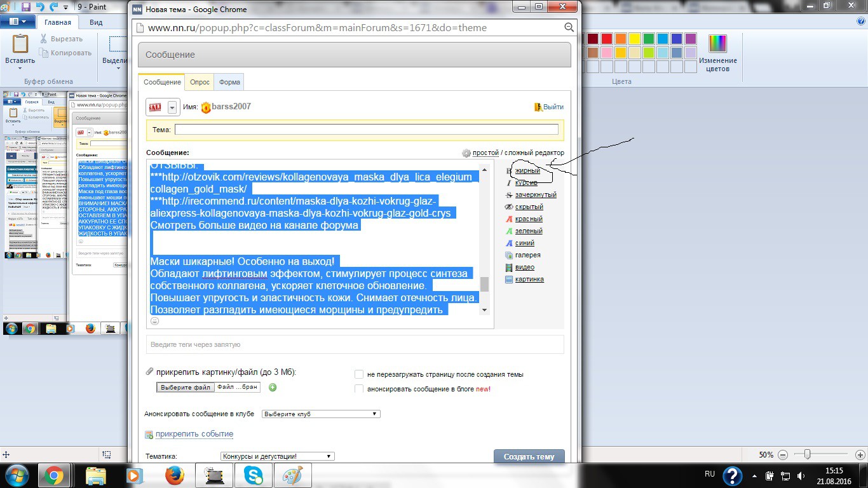
Task: Click the red letter 'красный' icon
Action: click(509, 219)
